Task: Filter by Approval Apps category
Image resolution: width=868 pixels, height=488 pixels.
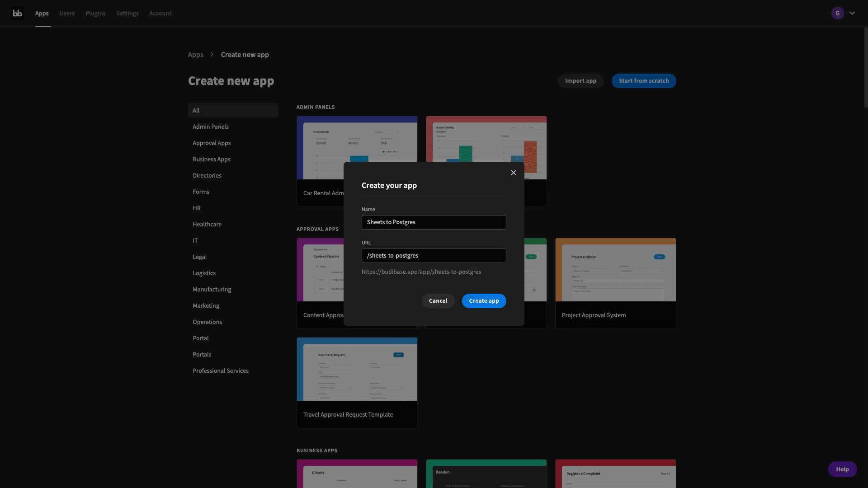Action: click(x=233, y=143)
